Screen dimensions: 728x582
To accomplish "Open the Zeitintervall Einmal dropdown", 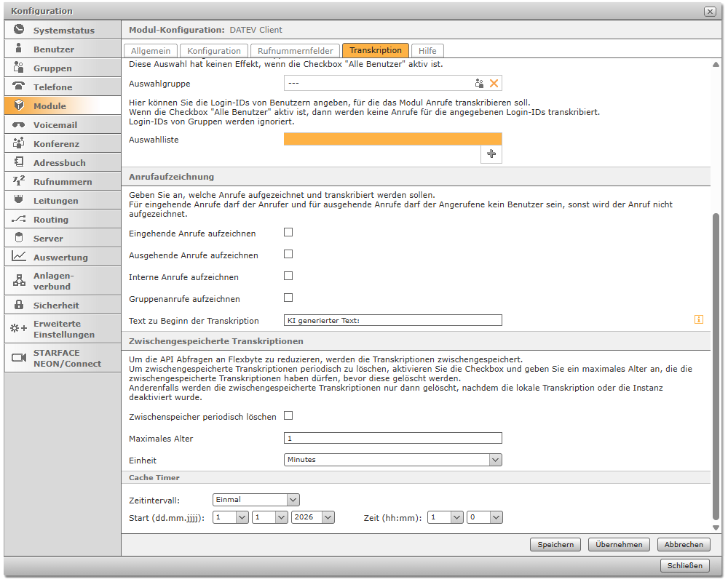I will pos(256,500).
